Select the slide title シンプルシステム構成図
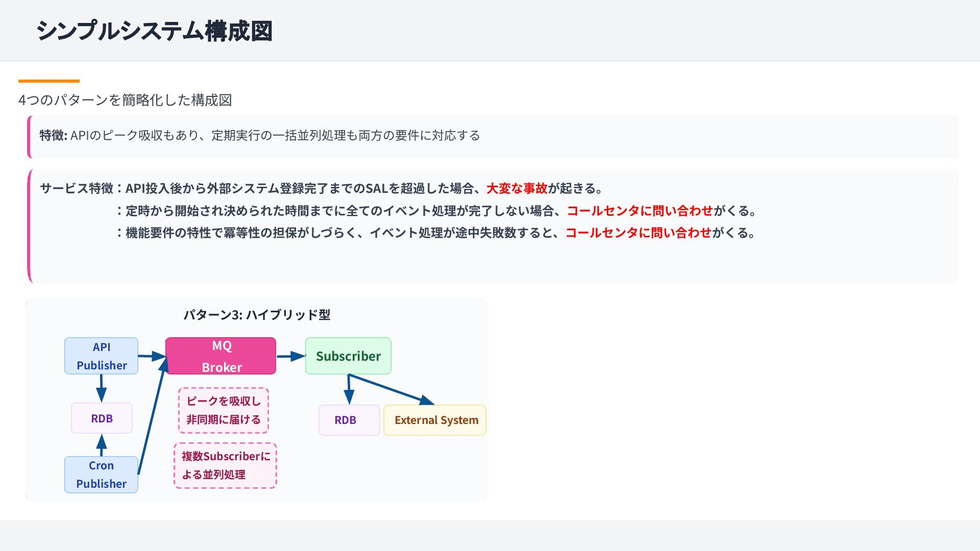 click(x=154, y=31)
